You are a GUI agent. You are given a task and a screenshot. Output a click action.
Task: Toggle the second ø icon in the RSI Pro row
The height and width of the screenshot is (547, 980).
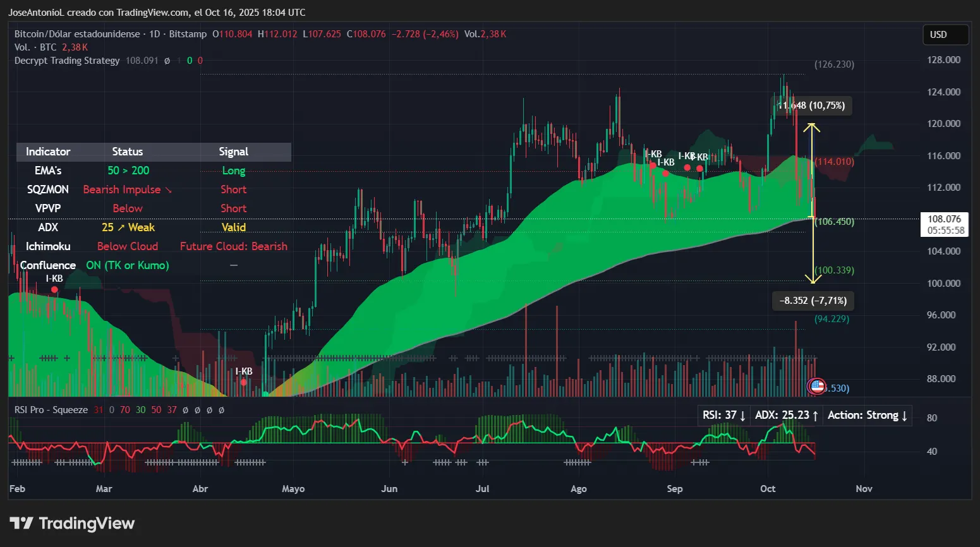pyautogui.click(x=197, y=410)
